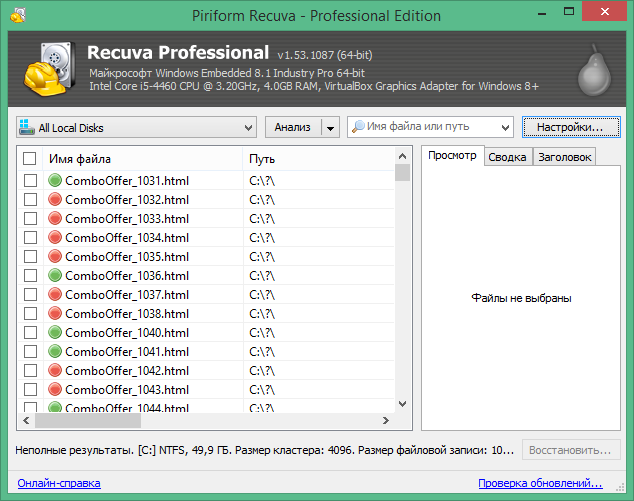Toggle the select-all checkbox in header
634x501 pixels.
coord(30,159)
